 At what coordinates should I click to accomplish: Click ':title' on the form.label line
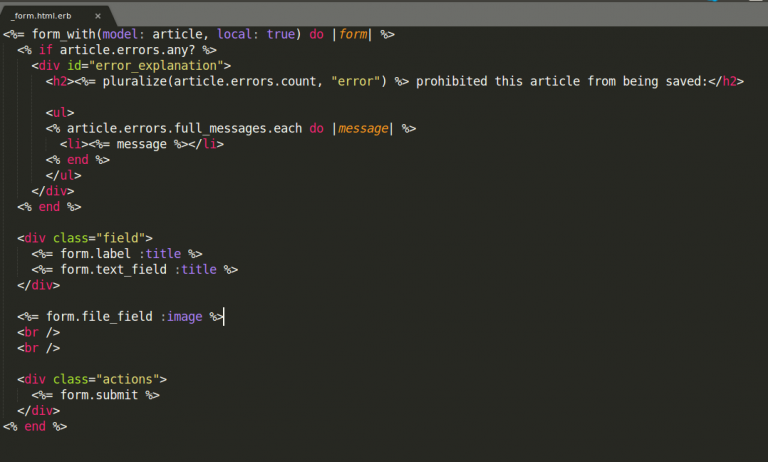coord(160,254)
